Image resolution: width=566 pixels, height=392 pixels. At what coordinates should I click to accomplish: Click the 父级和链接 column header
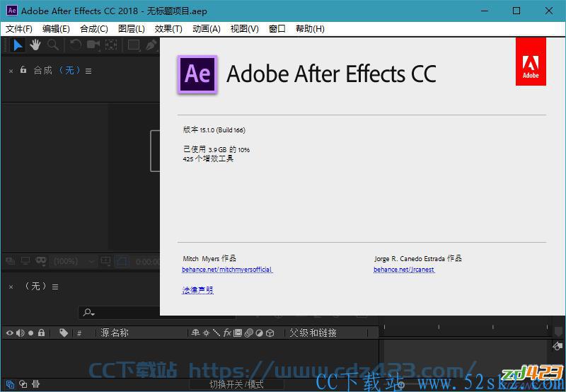(x=313, y=333)
